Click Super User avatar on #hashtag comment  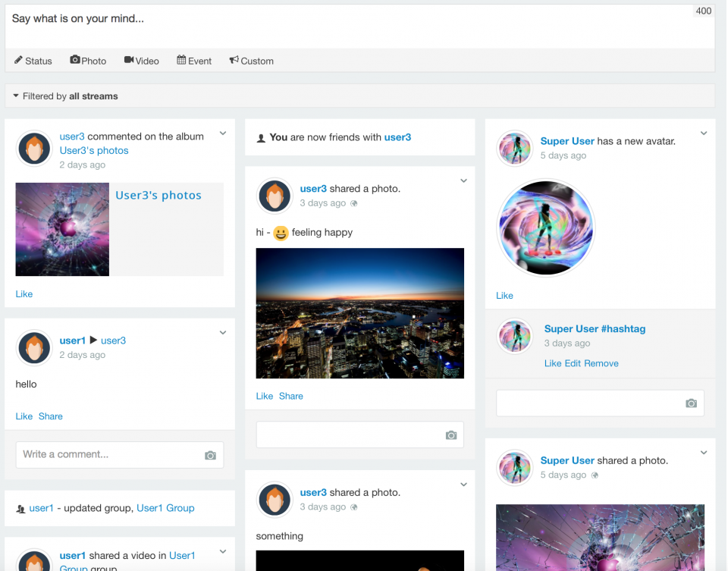[x=514, y=336]
